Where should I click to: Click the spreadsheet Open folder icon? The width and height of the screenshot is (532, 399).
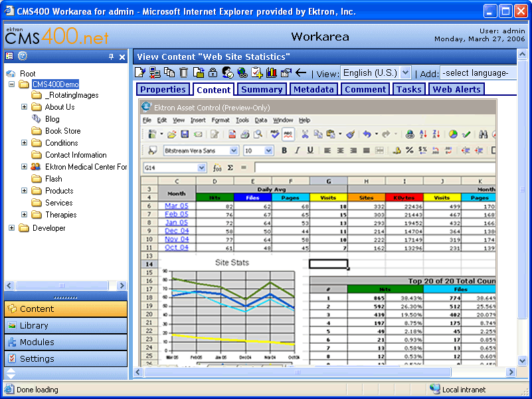click(171, 134)
